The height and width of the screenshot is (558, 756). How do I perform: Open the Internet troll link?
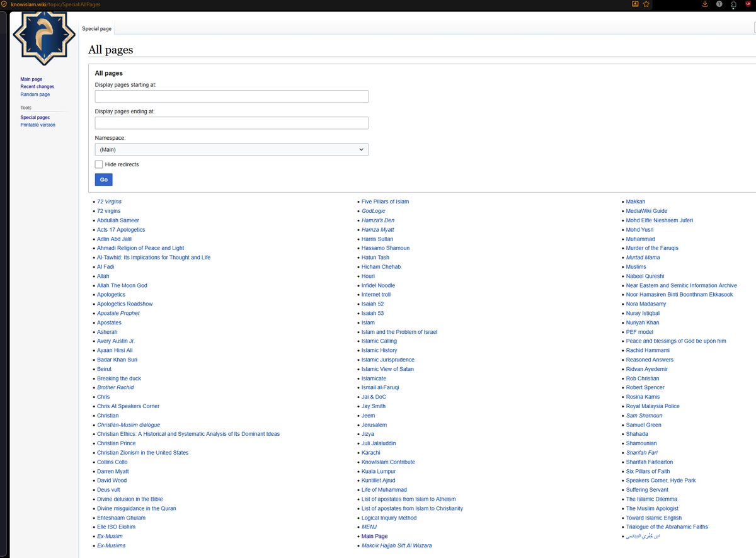(x=376, y=295)
